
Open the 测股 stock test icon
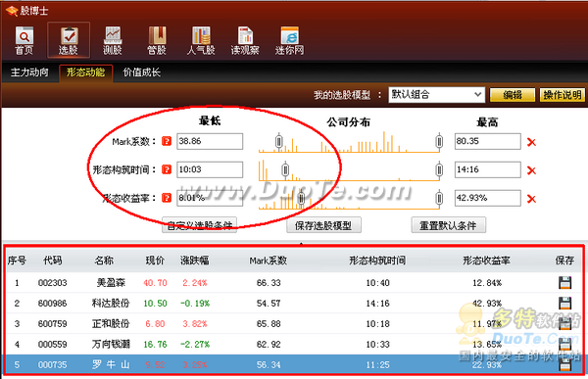click(x=113, y=40)
